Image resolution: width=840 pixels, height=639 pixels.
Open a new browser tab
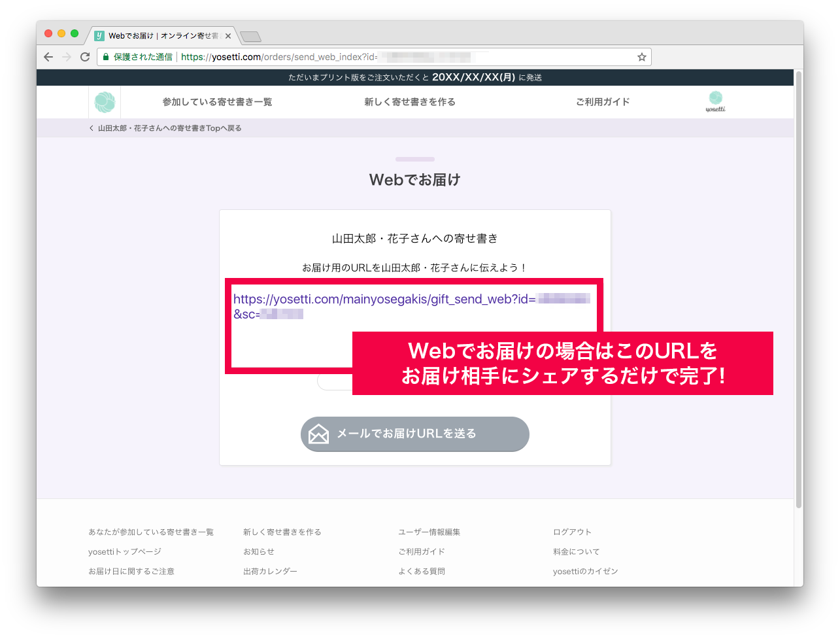250,36
